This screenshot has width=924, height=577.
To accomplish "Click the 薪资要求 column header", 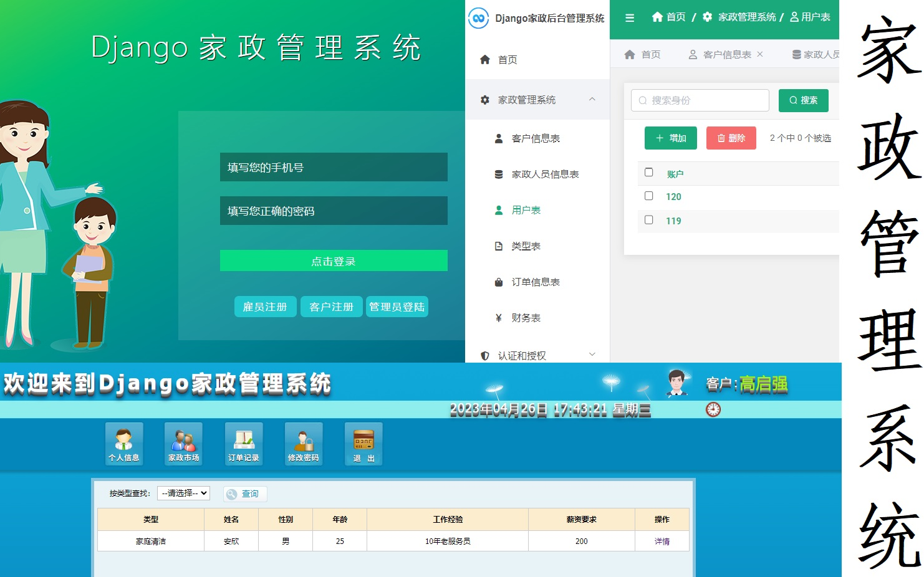I will [582, 519].
